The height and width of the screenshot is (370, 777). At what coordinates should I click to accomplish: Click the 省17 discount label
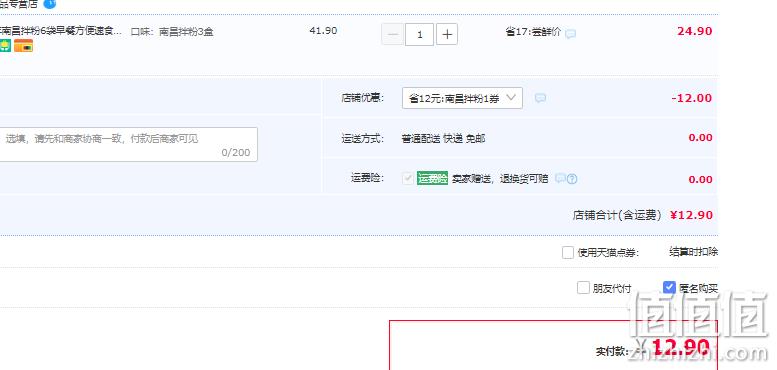(x=533, y=32)
